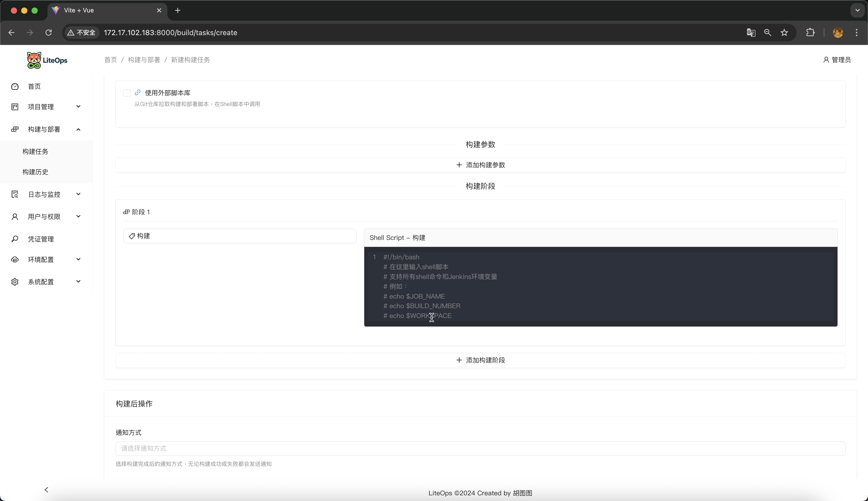Viewport: 868px width, 501px height.
Task: Click the 环境配置 cloud server icon
Action: 15,260
